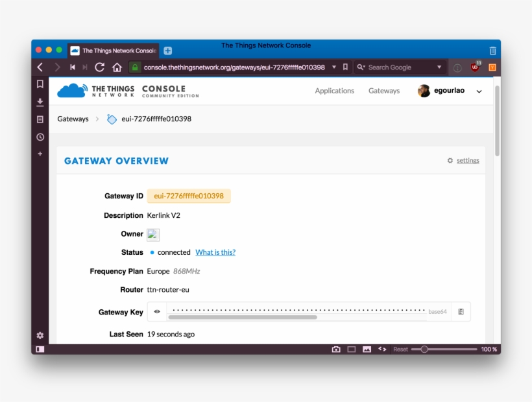Click the "What is this?" status link
This screenshot has height=402, width=532.
[215, 252]
